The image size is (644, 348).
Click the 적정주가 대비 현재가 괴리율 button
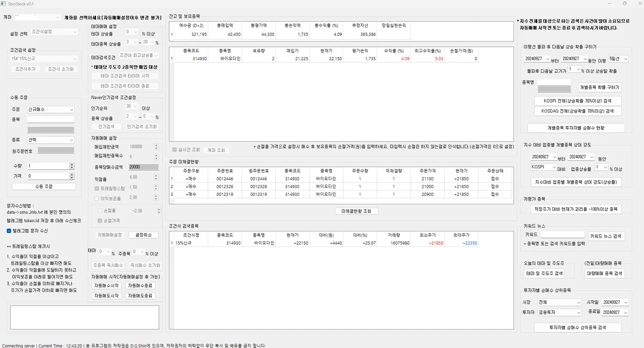576,209
